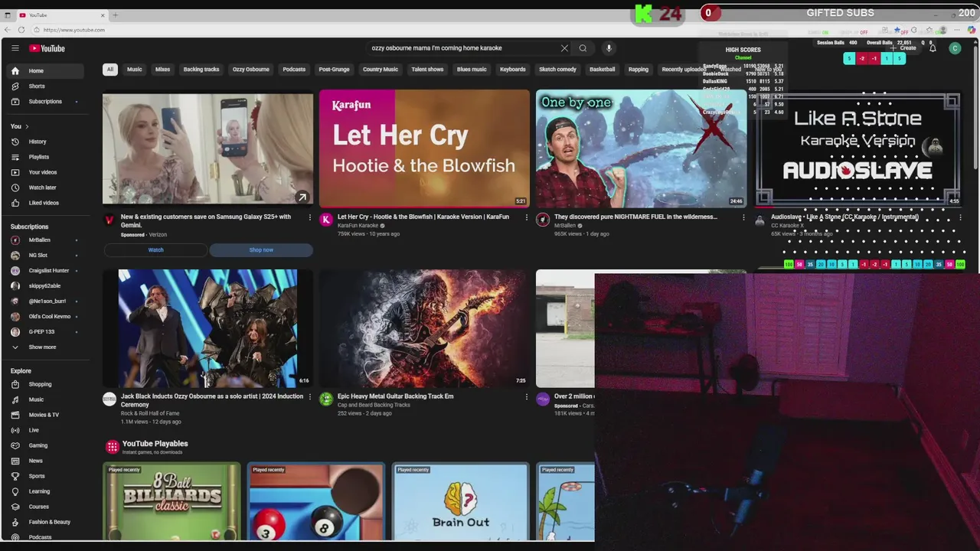The width and height of the screenshot is (980, 551).
Task: Select the Music filter chip
Action: 135,70
